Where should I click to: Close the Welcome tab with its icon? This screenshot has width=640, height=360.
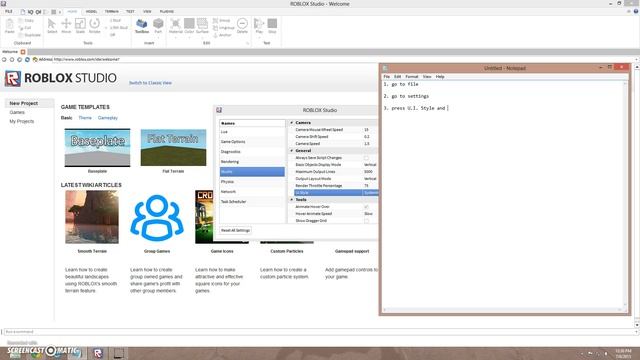coord(23,52)
